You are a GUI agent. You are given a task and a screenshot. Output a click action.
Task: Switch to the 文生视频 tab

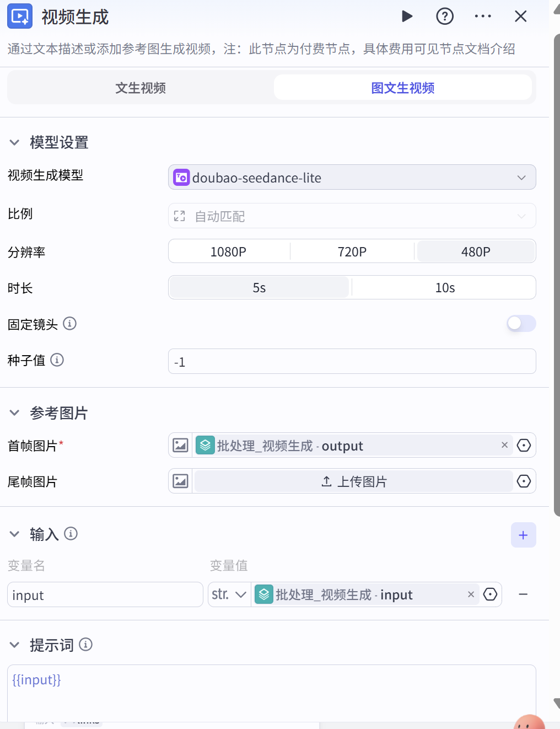point(141,88)
